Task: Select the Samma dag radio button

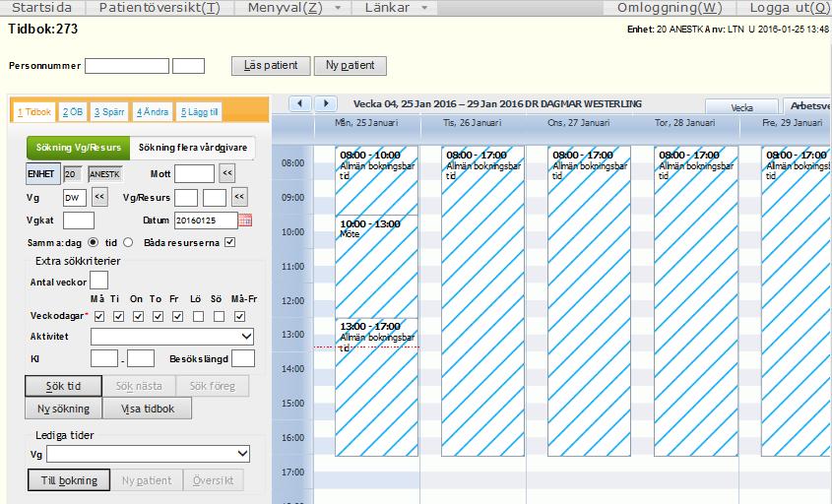Action: tap(93, 242)
